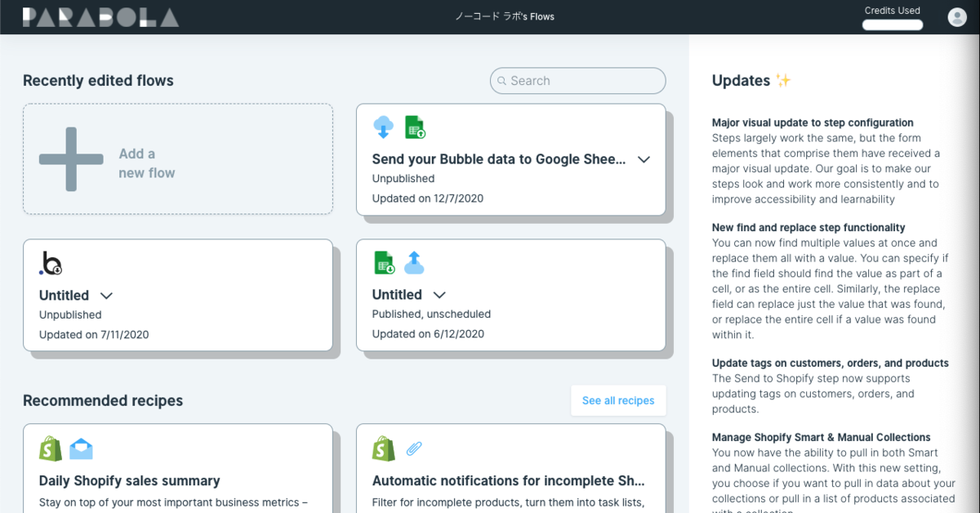Click 'Update tags on customers, orders, and products' heading
980x513 pixels.
point(831,364)
